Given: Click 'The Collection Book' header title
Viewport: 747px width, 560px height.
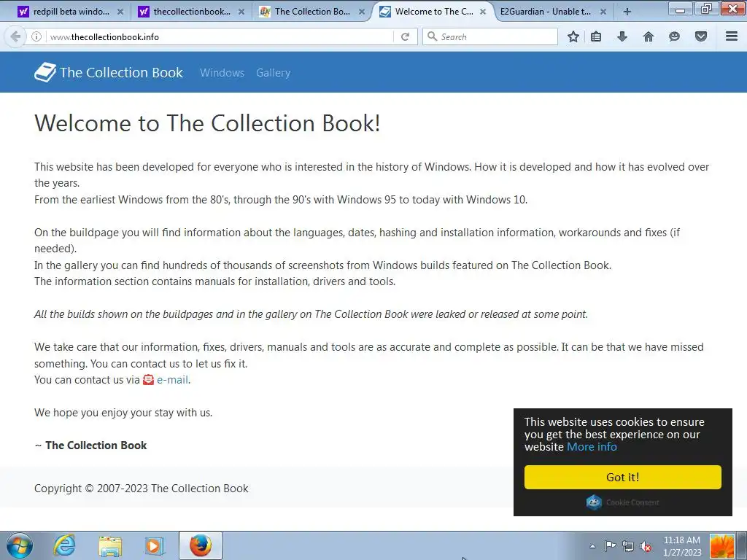Looking at the screenshot, I should click(x=121, y=72).
